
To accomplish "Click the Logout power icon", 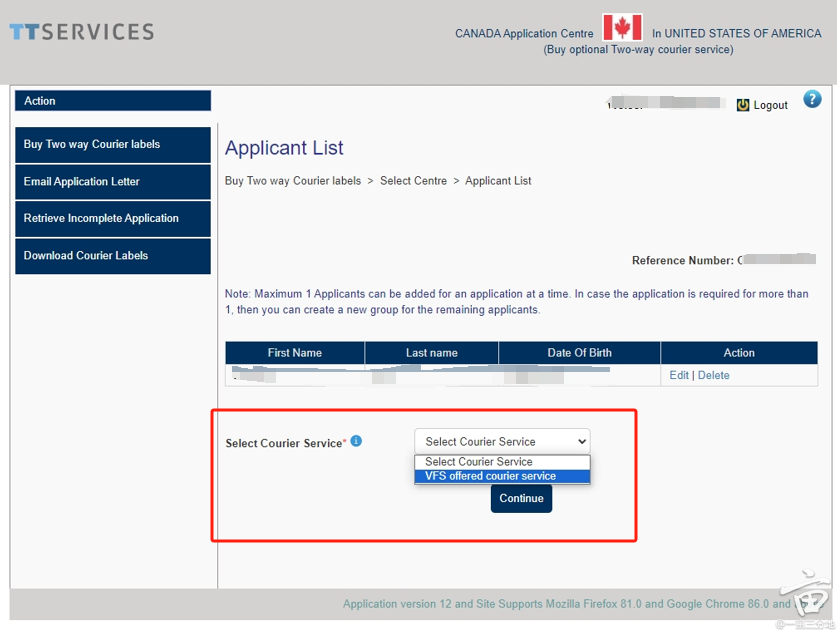I will pos(743,105).
